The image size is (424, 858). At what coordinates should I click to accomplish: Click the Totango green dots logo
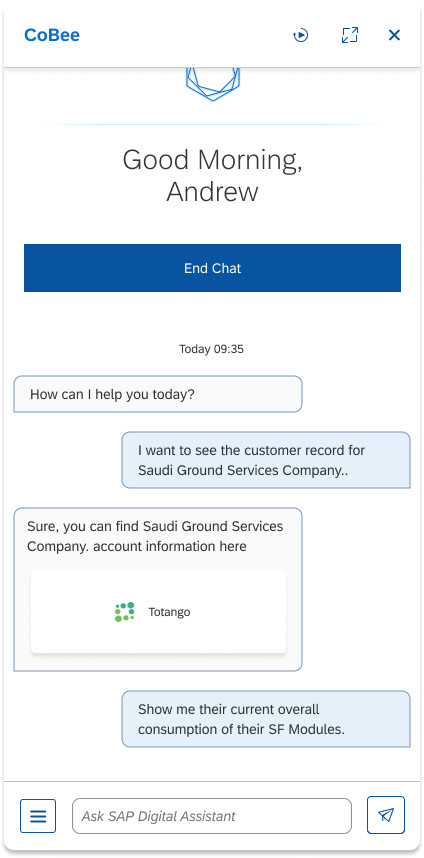pyautogui.click(x=124, y=612)
